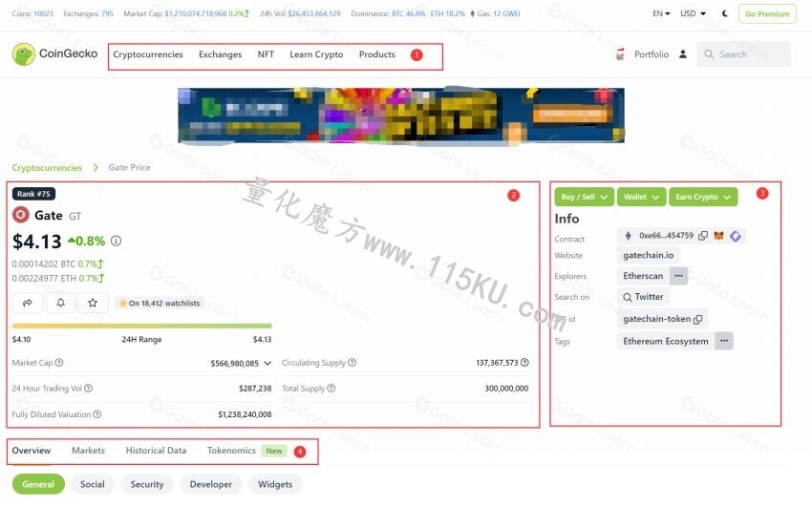
Task: Click the Search input field
Action: point(743,53)
